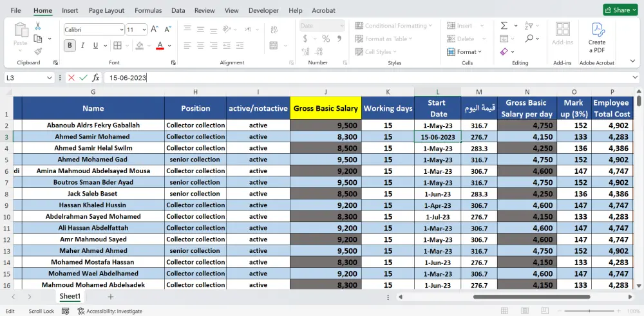Open the File menu
This screenshot has width=644, height=316.
pyautogui.click(x=15, y=11)
